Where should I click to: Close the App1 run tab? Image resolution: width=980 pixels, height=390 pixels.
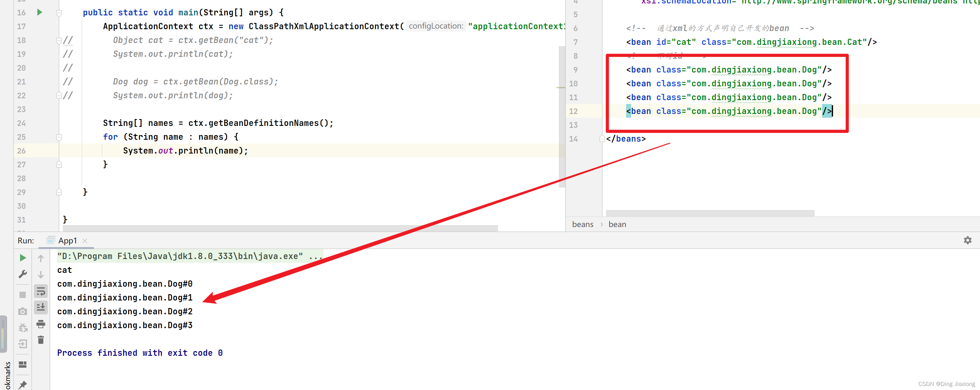85,241
